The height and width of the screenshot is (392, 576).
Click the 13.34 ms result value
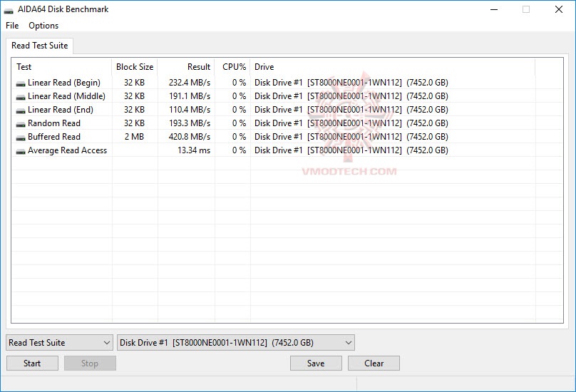coord(194,150)
